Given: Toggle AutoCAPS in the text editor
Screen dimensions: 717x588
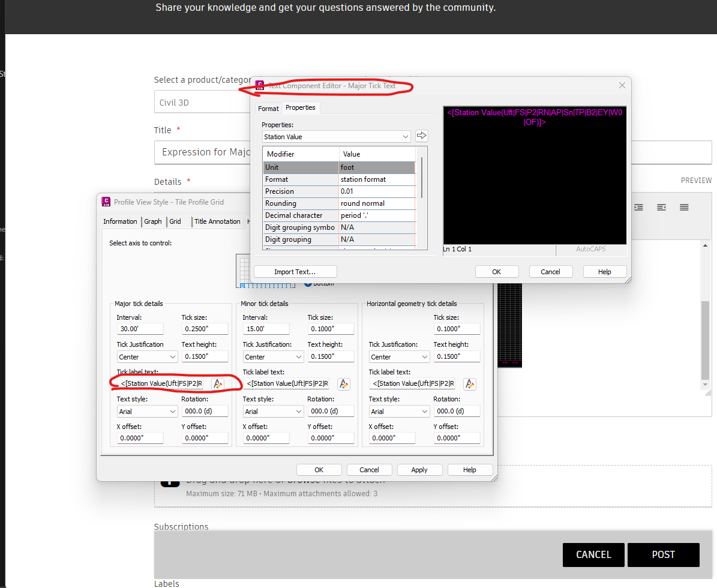Looking at the screenshot, I should 592,249.
